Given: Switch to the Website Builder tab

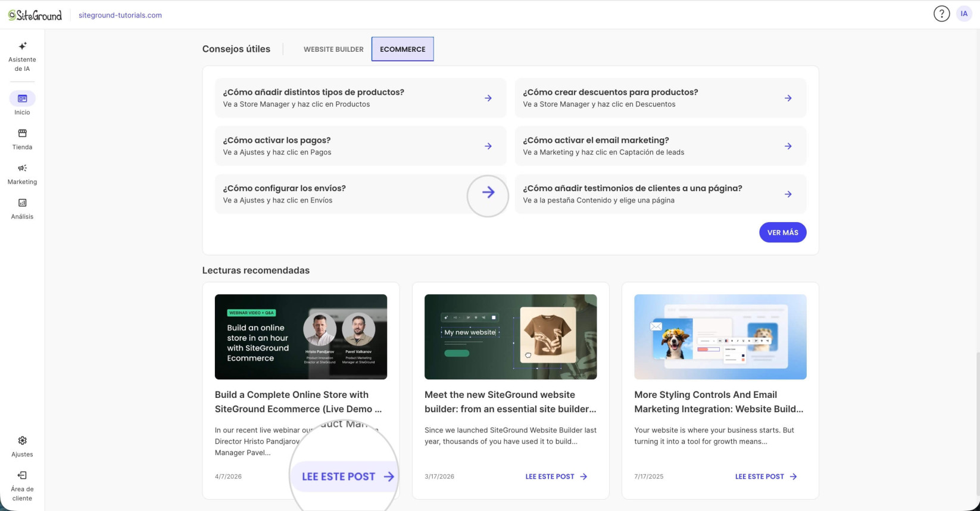Looking at the screenshot, I should click(x=333, y=49).
